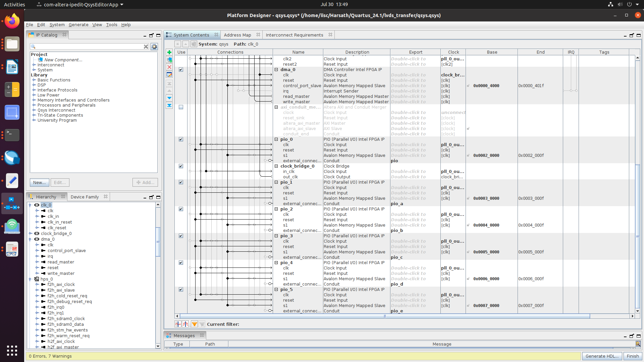Click into the IP Catalog search field
The image size is (644, 362).
click(89, 47)
